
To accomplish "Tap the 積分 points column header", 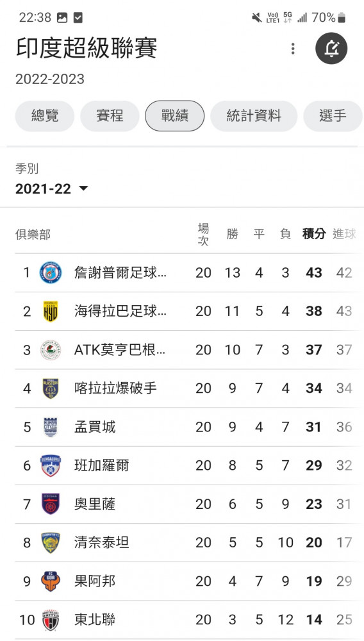I will [x=314, y=234].
